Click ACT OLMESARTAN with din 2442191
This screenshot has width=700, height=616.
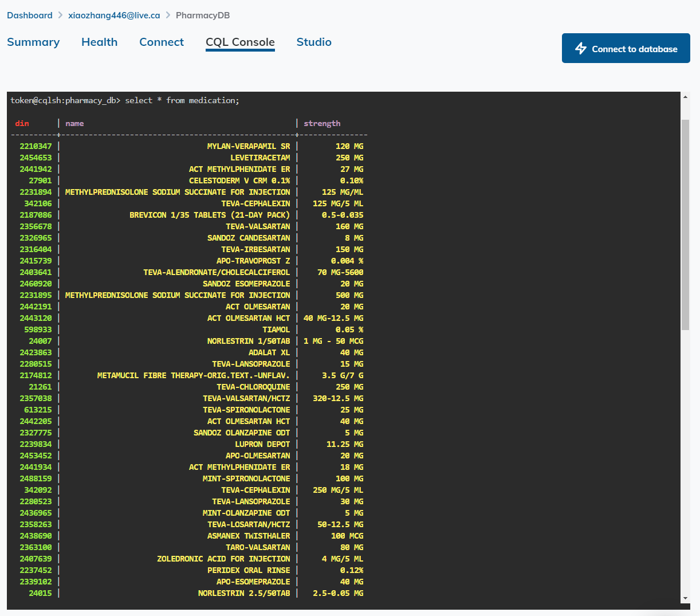pos(258,307)
